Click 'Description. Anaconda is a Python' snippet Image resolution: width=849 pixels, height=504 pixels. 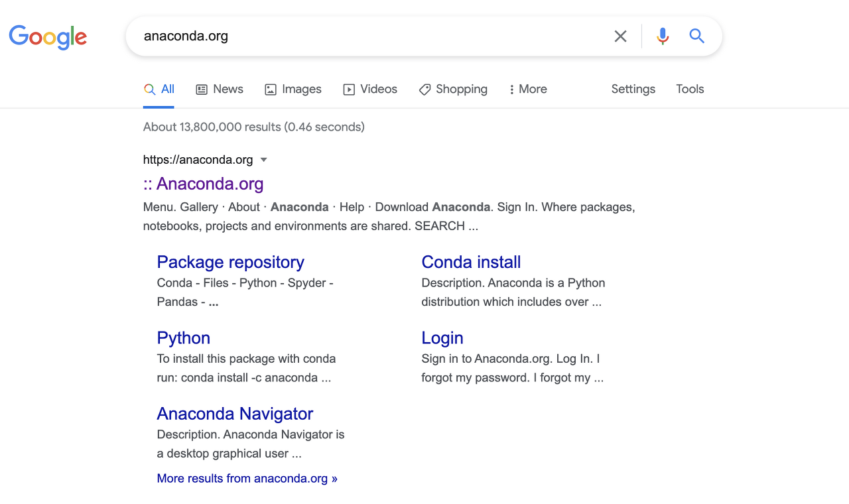513,292
